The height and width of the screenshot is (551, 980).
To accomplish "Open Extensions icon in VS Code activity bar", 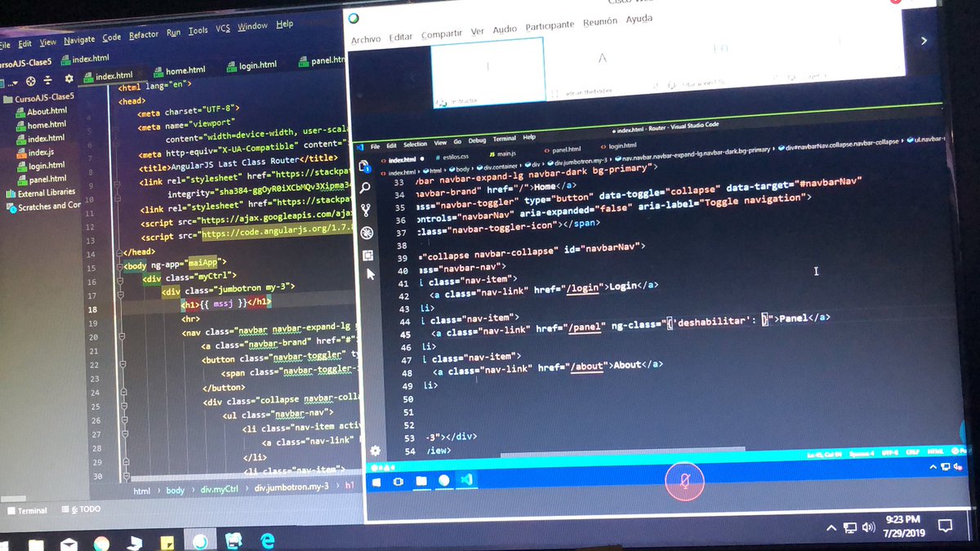I will pos(367,256).
